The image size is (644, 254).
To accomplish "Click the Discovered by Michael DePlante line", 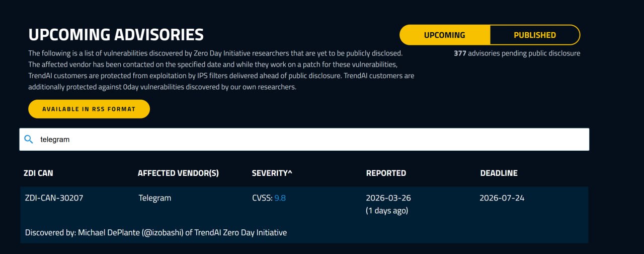I will (156, 232).
